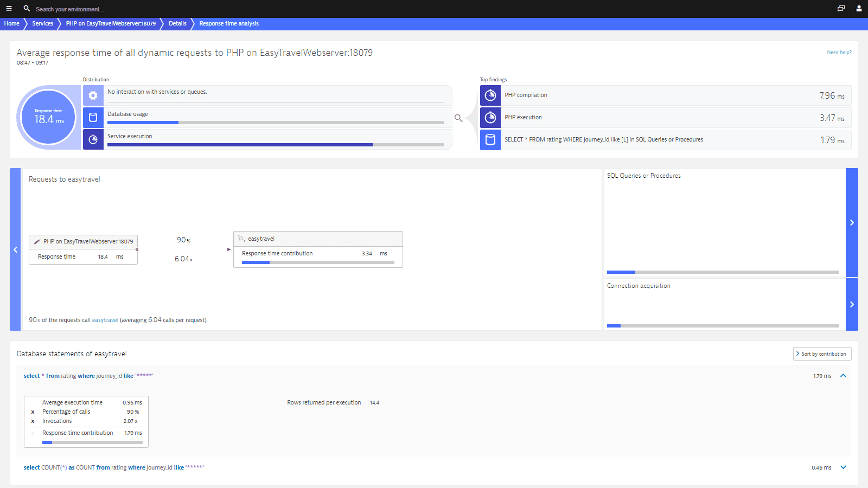The width and height of the screenshot is (868, 488).
Task: Select the Database usage distribution row
Action: 267,118
